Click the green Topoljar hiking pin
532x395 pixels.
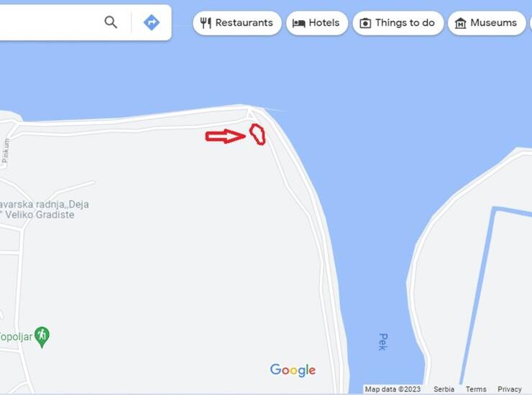point(42,337)
